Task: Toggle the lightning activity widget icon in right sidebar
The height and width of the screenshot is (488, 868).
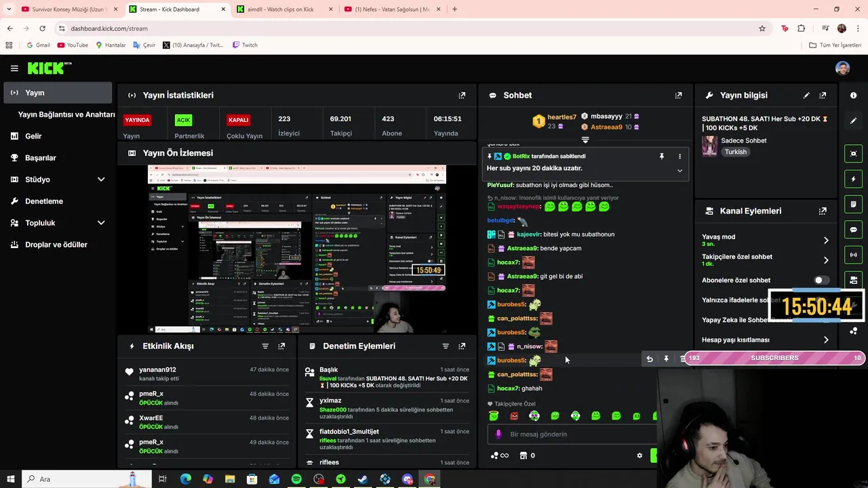Action: [x=853, y=179]
